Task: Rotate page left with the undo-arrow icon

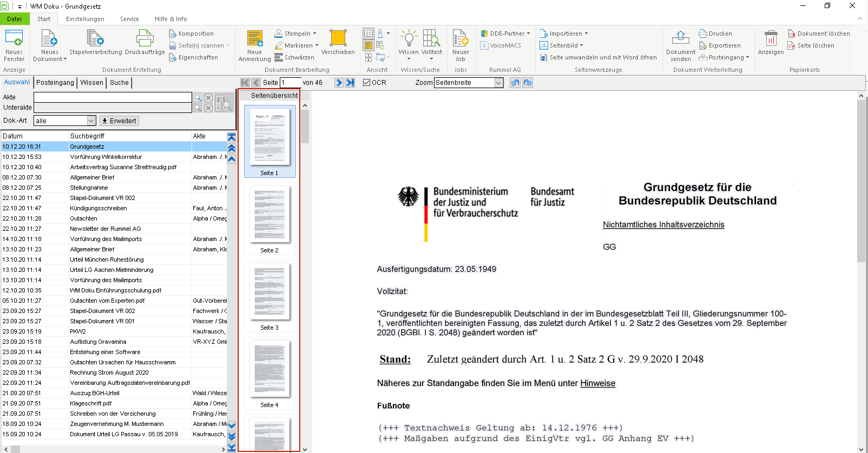Action: (515, 83)
